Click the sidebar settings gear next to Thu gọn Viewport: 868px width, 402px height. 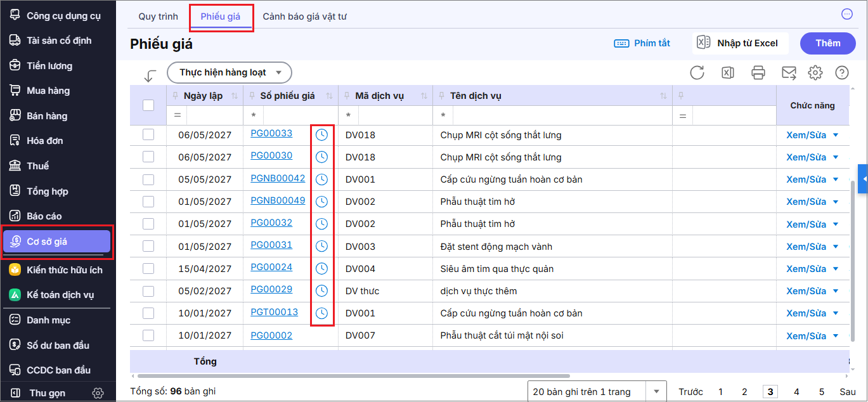coord(98,393)
